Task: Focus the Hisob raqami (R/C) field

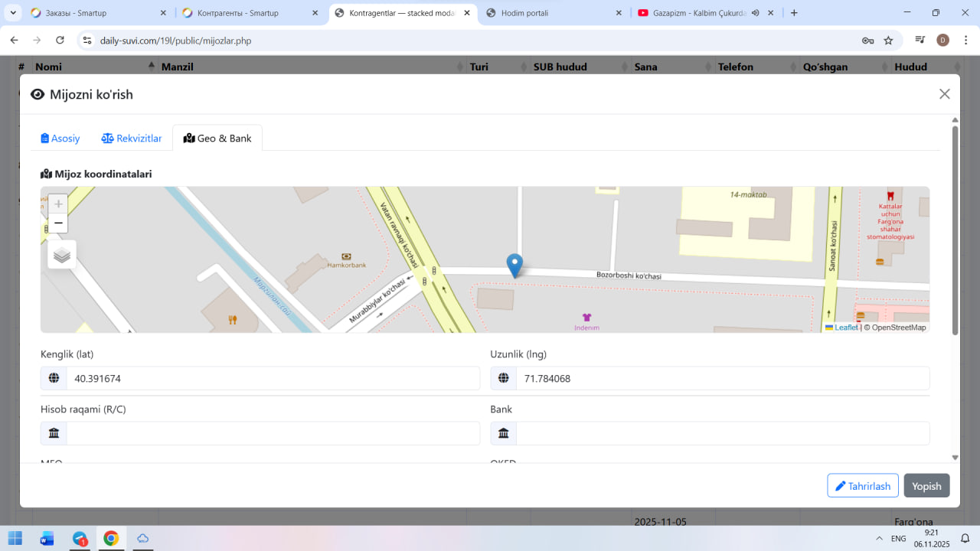Action: 272,433
